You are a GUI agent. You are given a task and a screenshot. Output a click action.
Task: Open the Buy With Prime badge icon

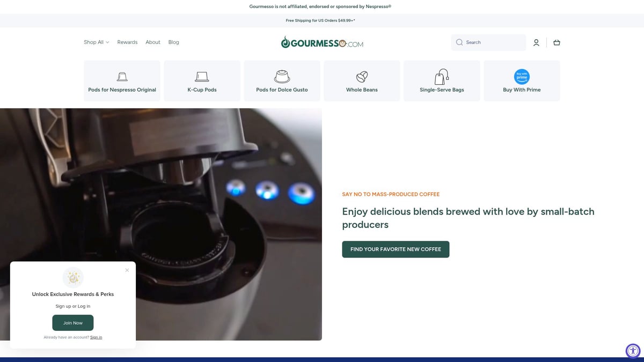[522, 77]
